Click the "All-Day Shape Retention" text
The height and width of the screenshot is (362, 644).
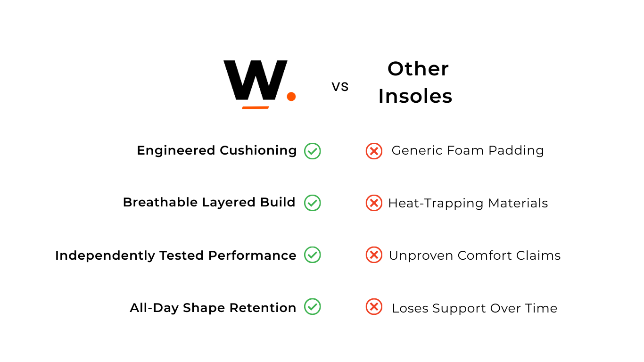point(213,308)
